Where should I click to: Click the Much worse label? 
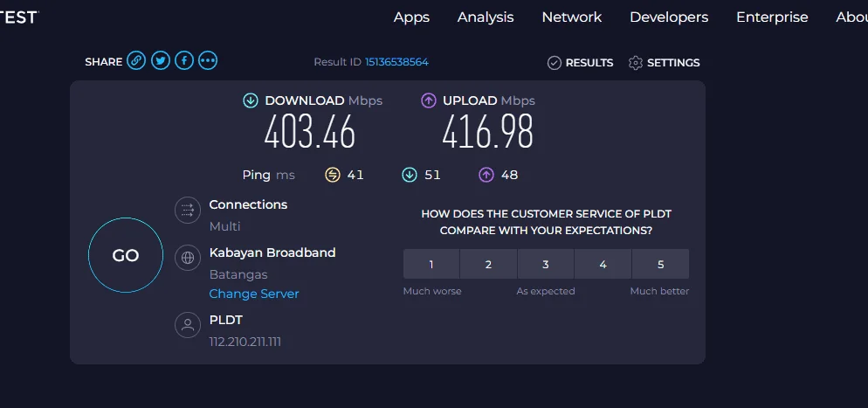coord(431,291)
